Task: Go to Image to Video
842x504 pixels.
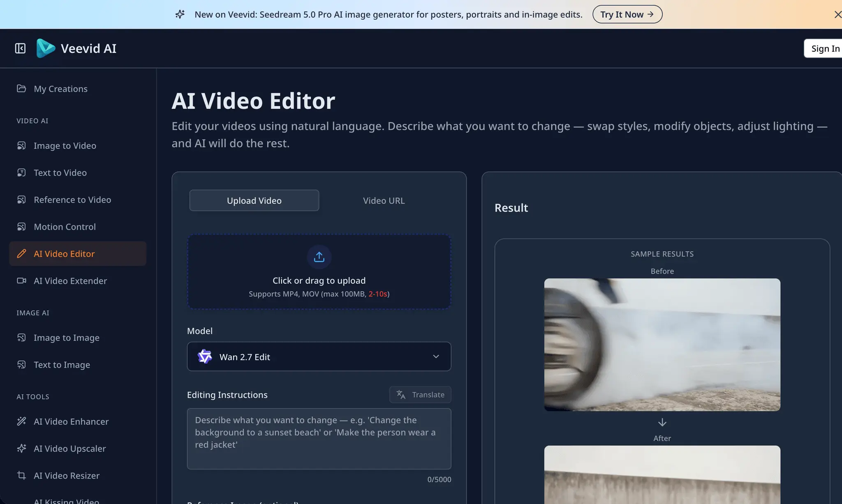Action: [x=78, y=145]
